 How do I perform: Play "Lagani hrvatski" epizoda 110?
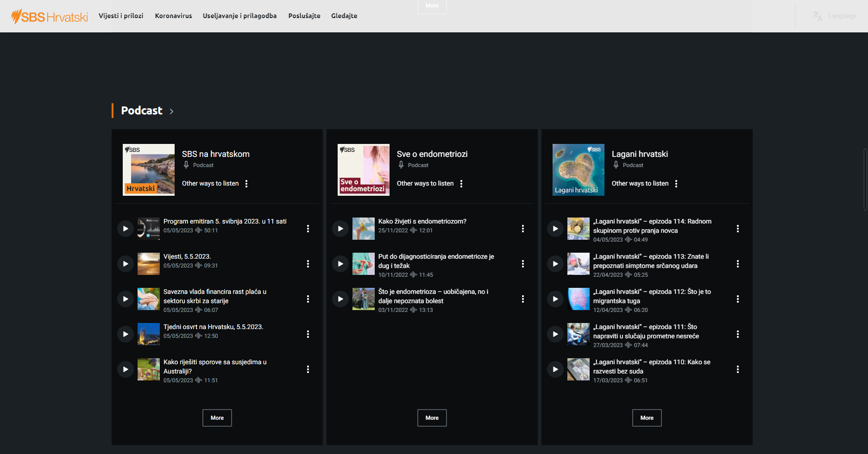tap(555, 369)
